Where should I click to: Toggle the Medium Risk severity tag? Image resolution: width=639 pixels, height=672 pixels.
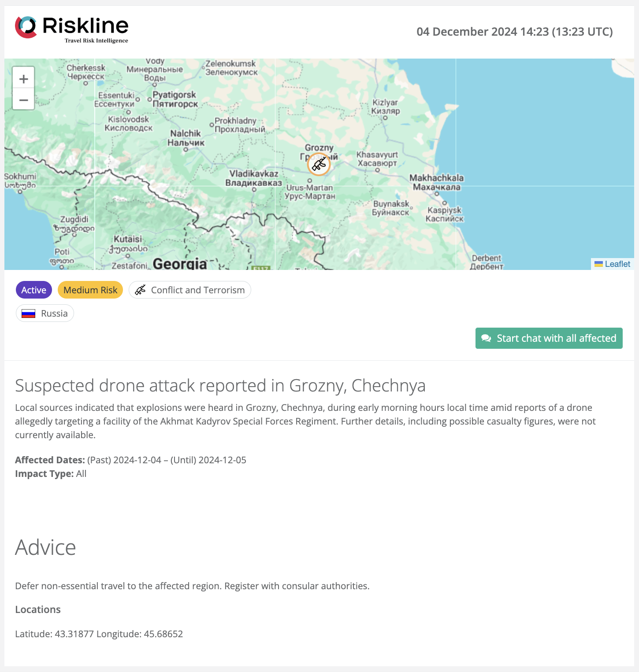tap(90, 290)
